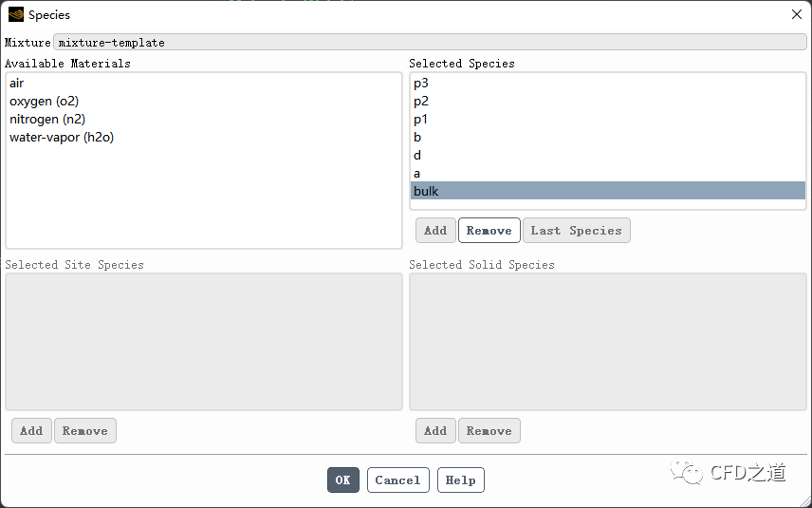This screenshot has height=508, width=812.
Task: Select species p2 in the list
Action: point(421,102)
